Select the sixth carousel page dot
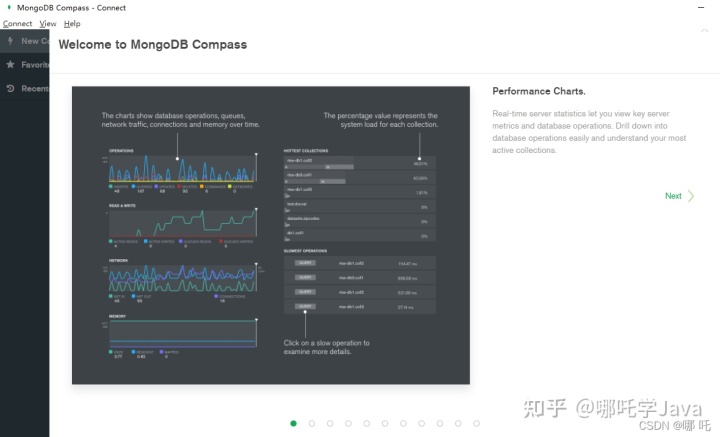The image size is (720, 437). (x=385, y=423)
